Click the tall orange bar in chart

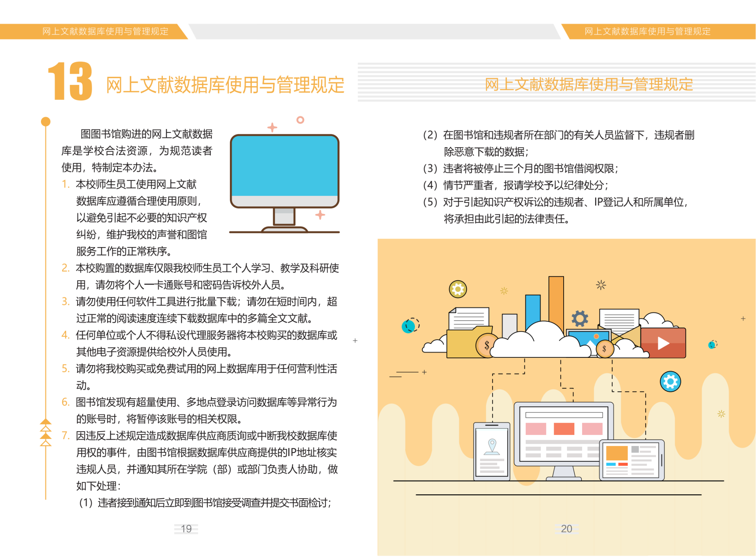click(556, 299)
